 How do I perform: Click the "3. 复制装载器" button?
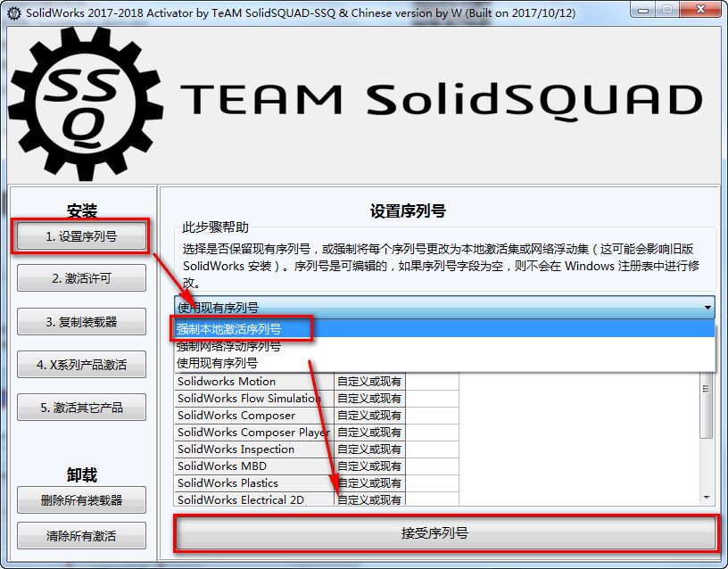coord(81,321)
